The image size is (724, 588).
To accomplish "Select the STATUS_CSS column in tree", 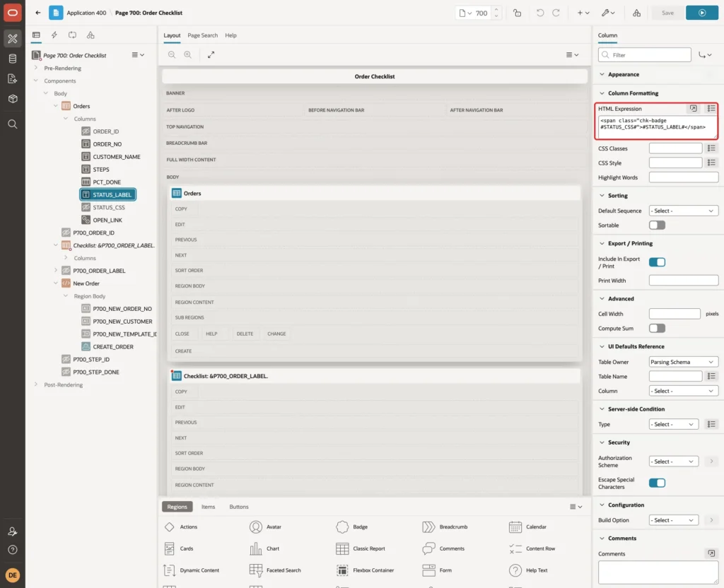I will (108, 208).
